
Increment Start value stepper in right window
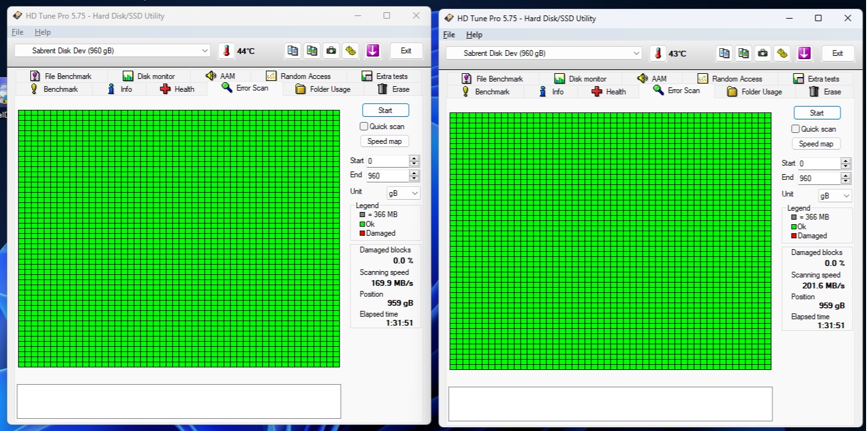tap(846, 161)
